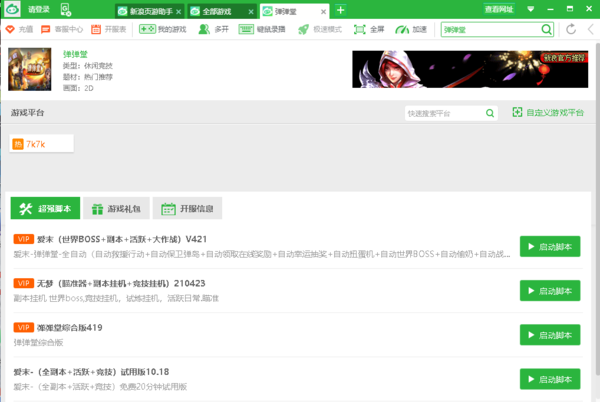Launch script for 爱末 试用版10.18
600x402 pixels.
tap(550, 379)
